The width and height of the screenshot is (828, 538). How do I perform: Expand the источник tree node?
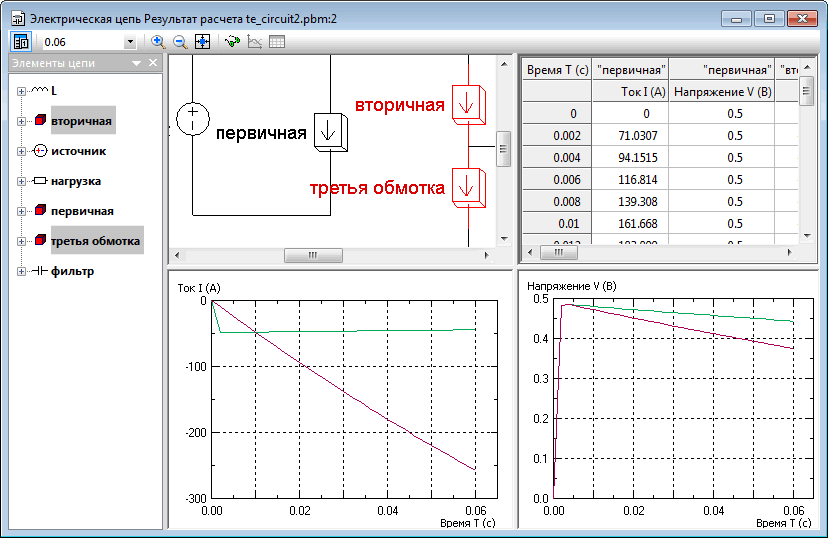pos(21,152)
